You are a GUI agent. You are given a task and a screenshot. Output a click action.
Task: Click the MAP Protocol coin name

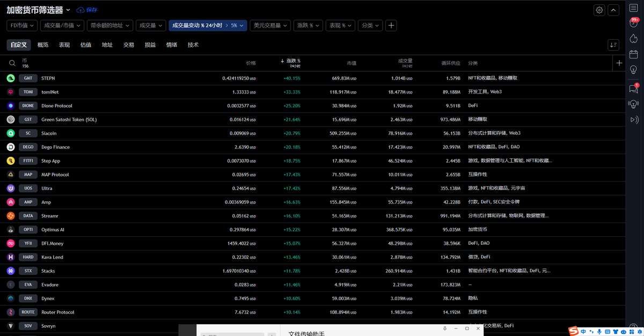[55, 174]
